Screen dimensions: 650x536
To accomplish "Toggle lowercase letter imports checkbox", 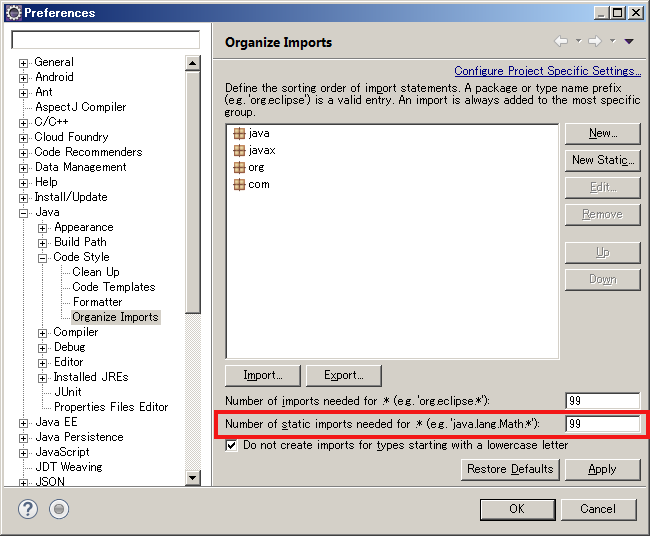I will (x=231, y=446).
